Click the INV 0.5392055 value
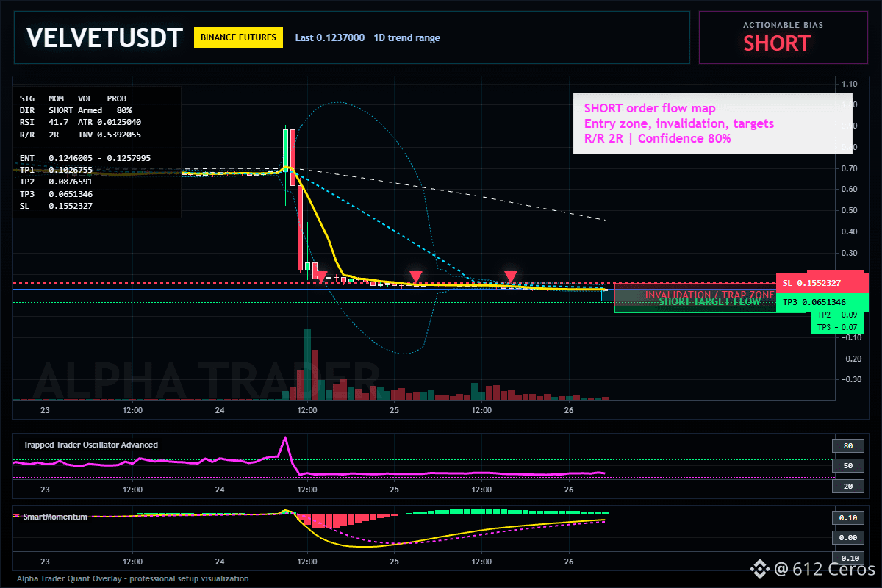The width and height of the screenshot is (882, 588). tap(110, 135)
